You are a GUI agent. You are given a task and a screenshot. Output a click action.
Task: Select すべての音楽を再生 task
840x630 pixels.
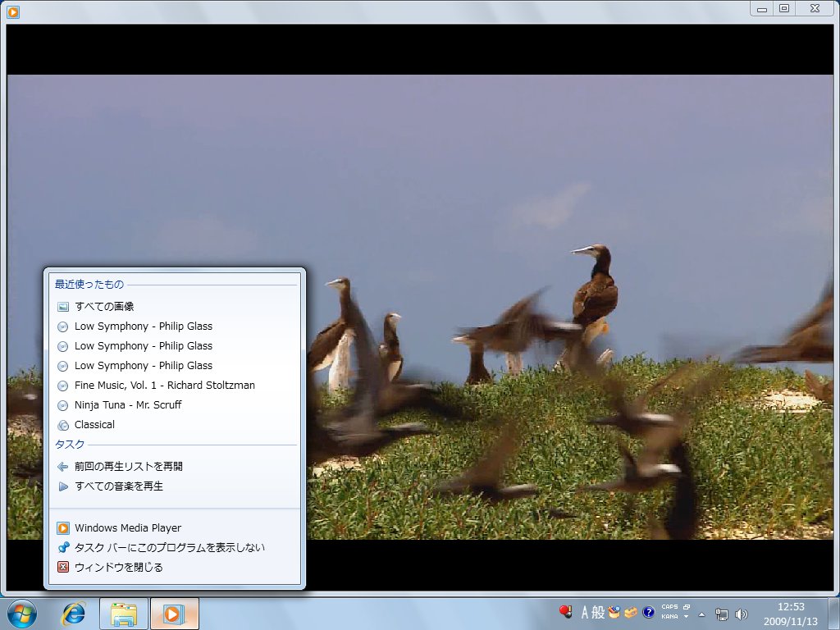(175, 486)
